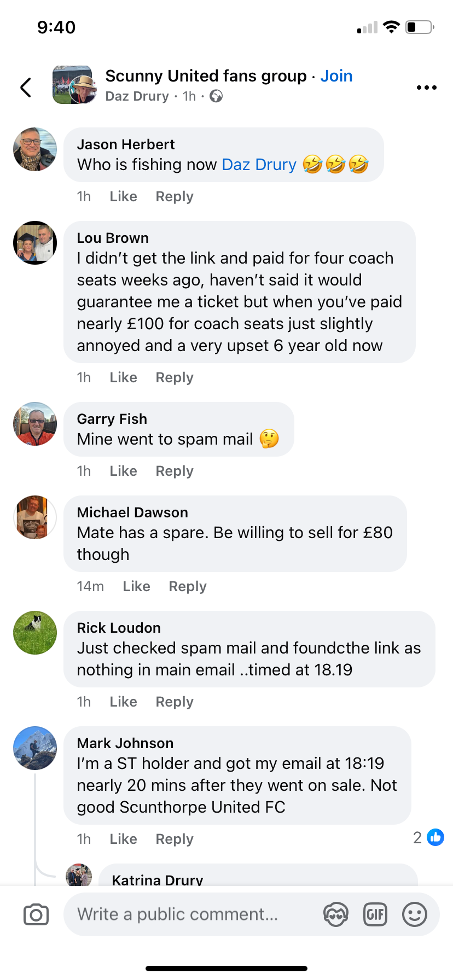
Task: Like Jason Herbert's comment
Action: point(123,196)
